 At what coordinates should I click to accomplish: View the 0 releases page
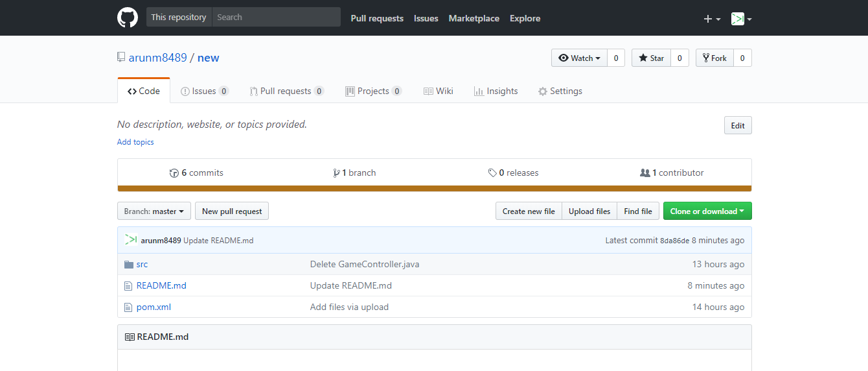click(514, 173)
